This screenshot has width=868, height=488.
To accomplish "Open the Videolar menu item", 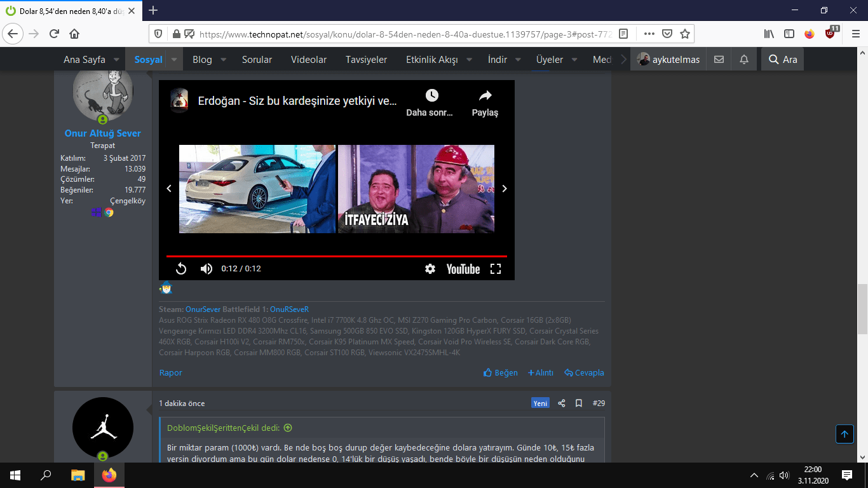I will (x=308, y=58).
